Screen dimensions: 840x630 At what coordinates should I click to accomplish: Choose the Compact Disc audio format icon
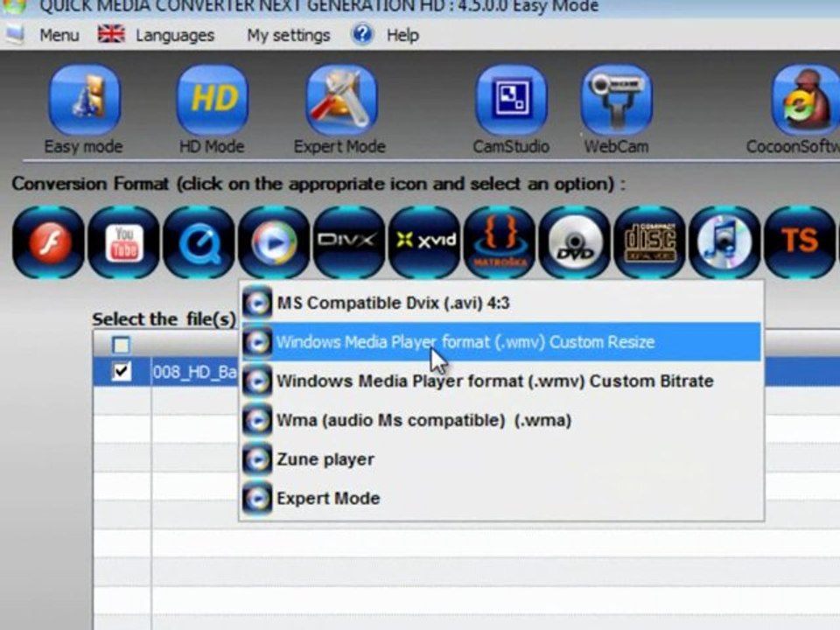(649, 242)
